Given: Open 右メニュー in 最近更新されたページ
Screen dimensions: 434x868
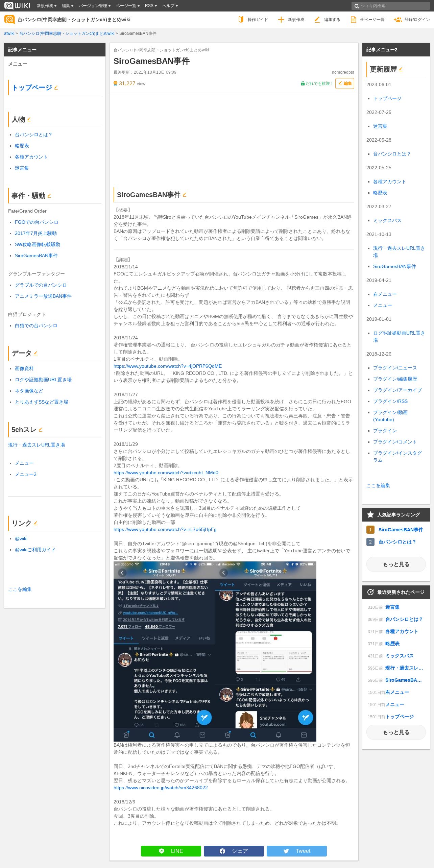Looking at the screenshot, I should coord(397,692).
